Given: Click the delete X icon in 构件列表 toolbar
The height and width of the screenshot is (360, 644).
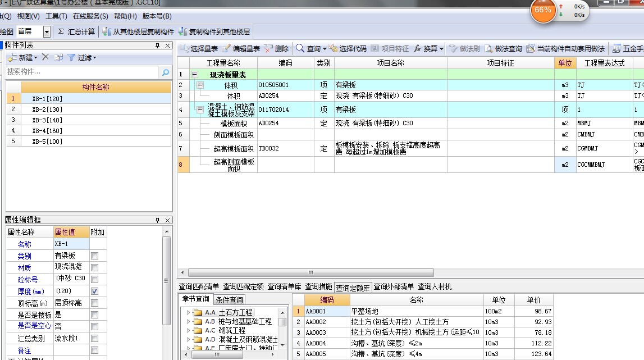Looking at the screenshot, I should pyautogui.click(x=45, y=57).
